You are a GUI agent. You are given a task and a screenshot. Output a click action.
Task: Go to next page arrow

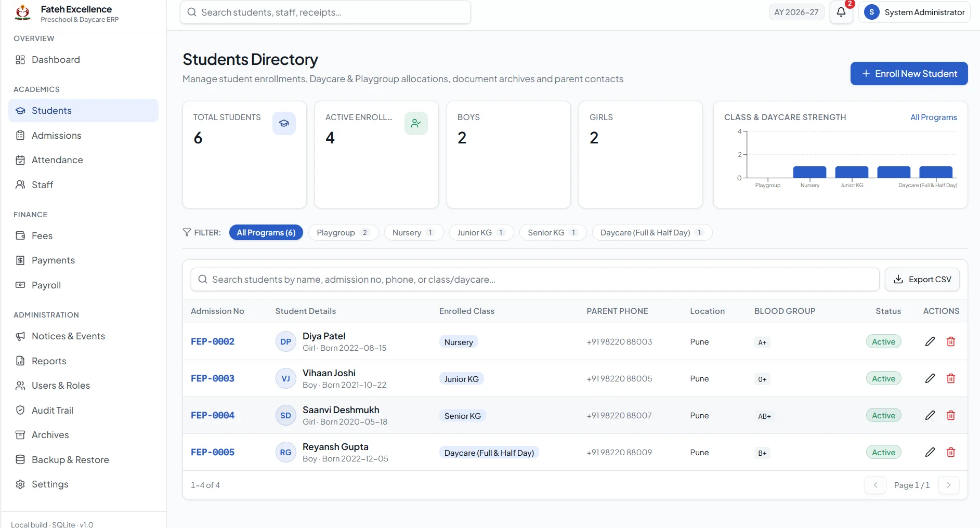[x=949, y=485]
